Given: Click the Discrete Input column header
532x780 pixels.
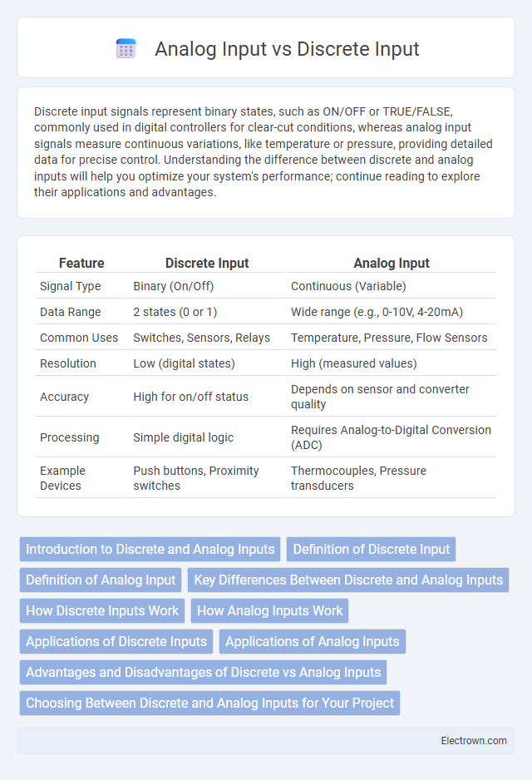Looking at the screenshot, I should pyautogui.click(x=207, y=263).
